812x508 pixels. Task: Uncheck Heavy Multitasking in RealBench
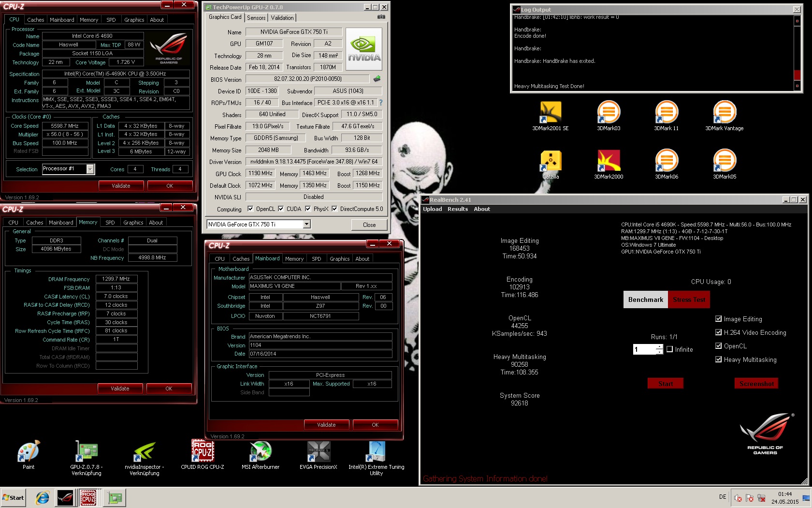(718, 359)
